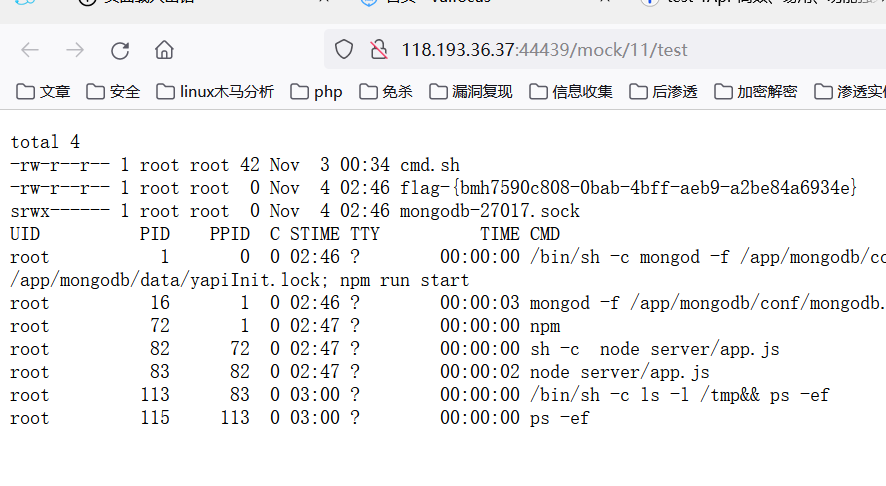
Task: Click the 'total 4' output line
Action: pos(45,142)
